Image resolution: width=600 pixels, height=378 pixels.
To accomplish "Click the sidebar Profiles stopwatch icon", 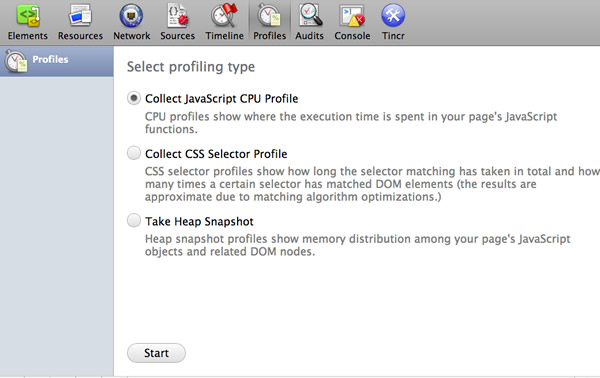I will pyautogui.click(x=16, y=61).
